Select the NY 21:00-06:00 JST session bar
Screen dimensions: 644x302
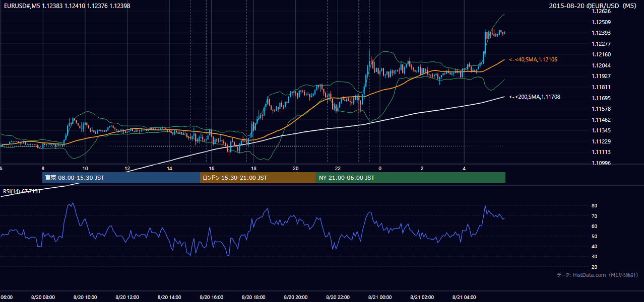[x=411, y=178]
